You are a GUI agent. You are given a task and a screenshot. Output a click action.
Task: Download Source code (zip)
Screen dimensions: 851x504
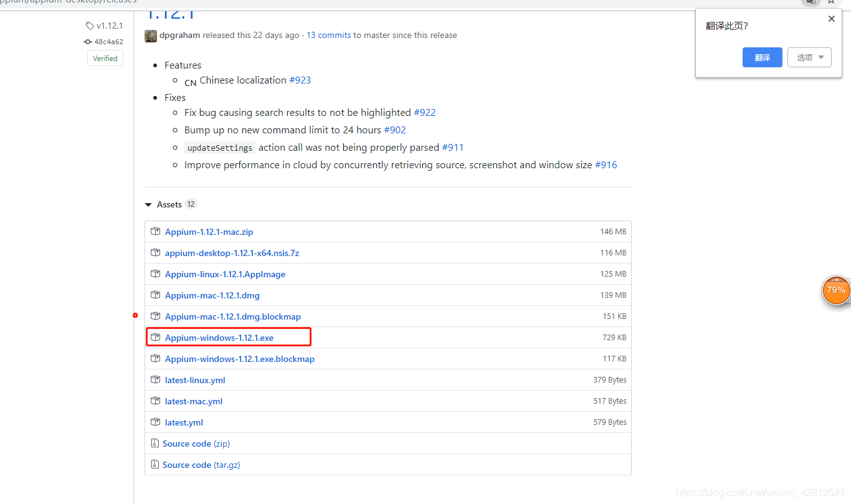tap(196, 444)
